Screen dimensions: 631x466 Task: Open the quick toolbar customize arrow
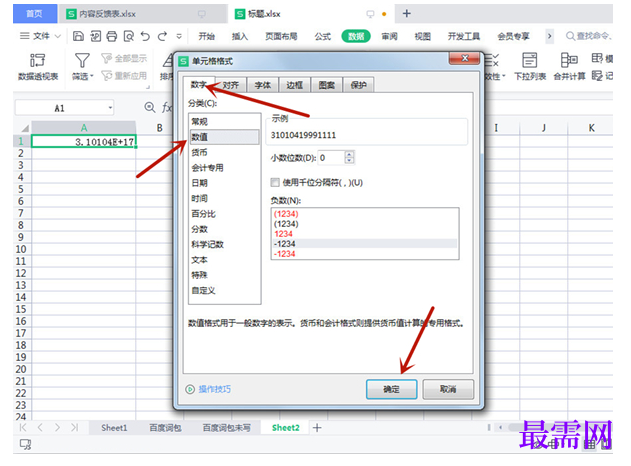[179, 36]
